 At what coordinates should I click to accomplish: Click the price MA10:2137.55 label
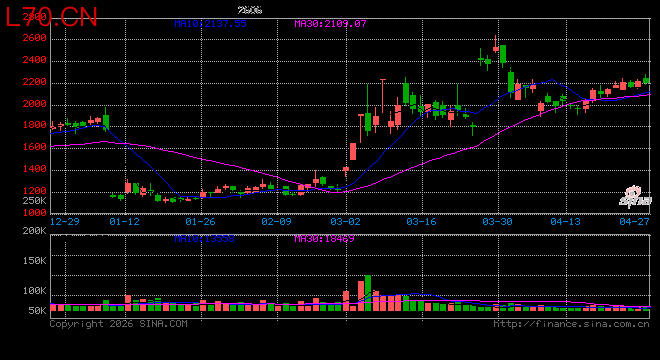tap(210, 24)
